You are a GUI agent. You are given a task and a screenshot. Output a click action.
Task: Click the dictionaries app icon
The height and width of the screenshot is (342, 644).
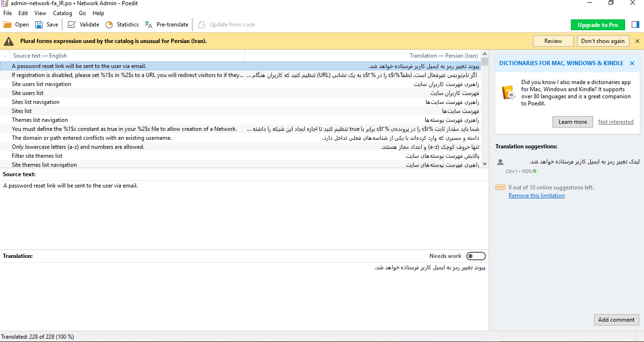[508, 93]
